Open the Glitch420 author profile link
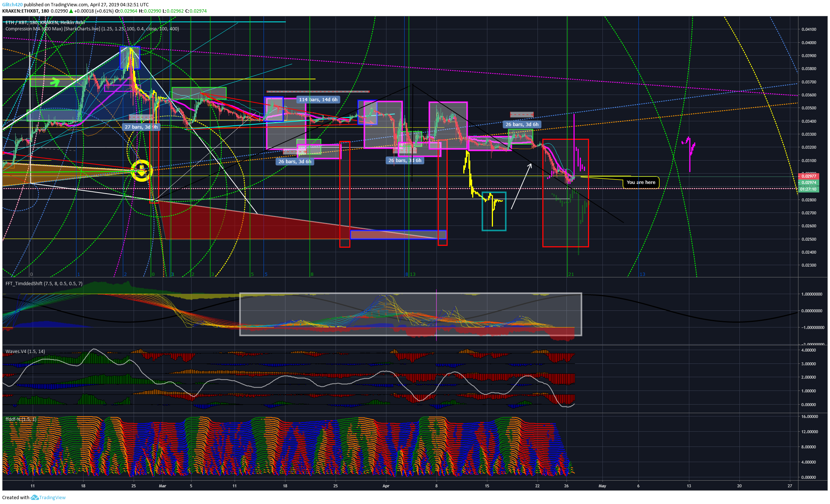The height and width of the screenshot is (504, 830). pos(12,5)
